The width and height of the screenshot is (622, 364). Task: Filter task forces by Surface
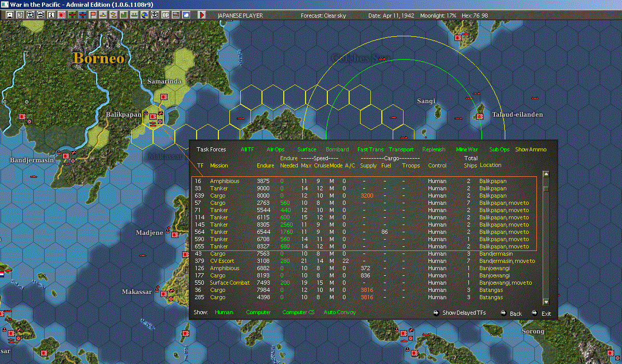click(307, 149)
